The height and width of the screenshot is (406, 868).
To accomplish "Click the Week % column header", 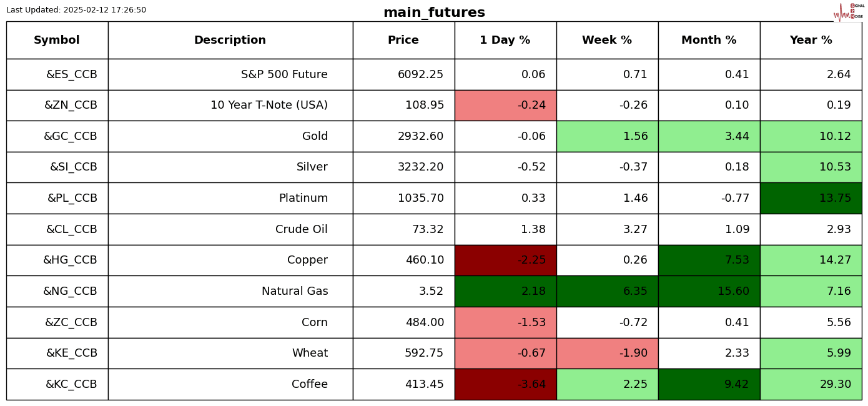I will (x=607, y=40).
